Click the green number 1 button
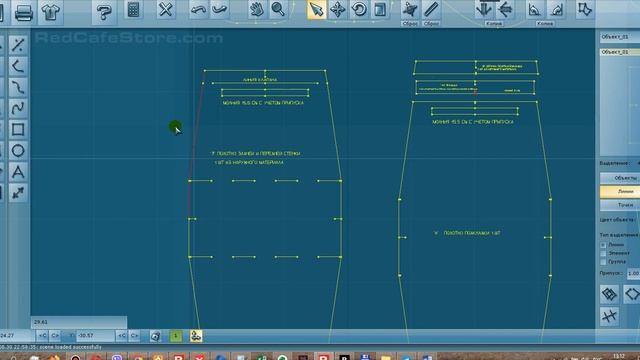640x360 pixels. tap(176, 336)
